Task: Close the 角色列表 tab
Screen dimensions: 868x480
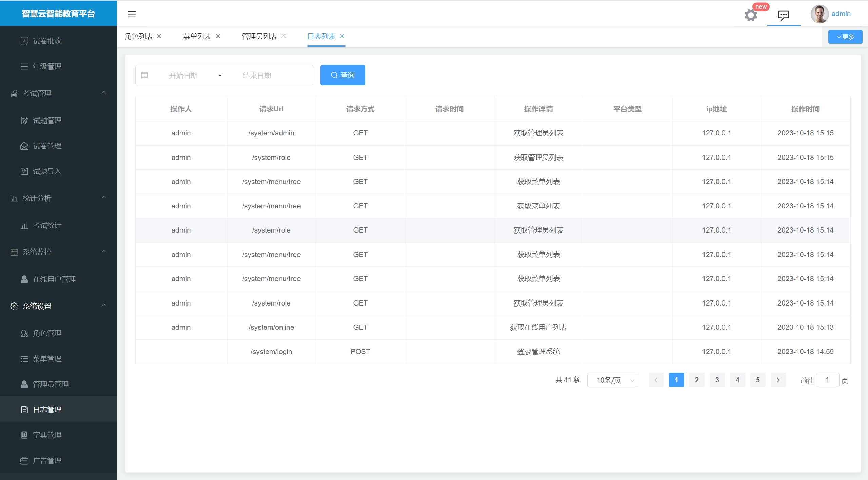Action: 159,36
